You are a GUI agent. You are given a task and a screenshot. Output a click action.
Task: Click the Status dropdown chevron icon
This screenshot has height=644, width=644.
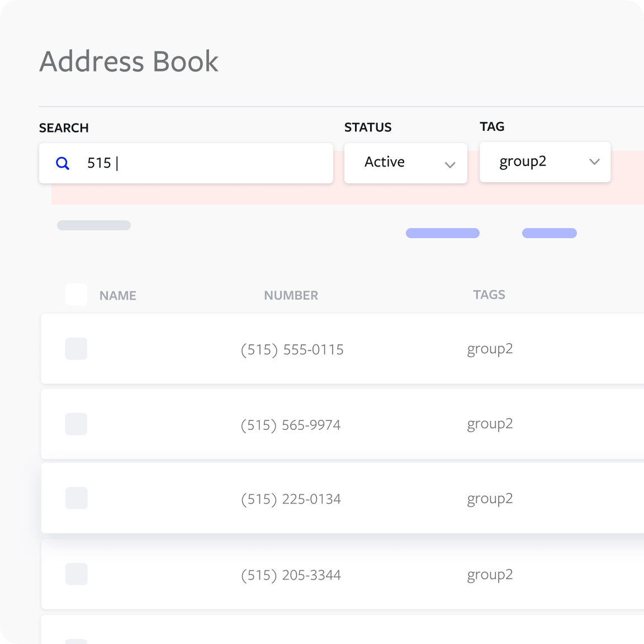pos(451,165)
